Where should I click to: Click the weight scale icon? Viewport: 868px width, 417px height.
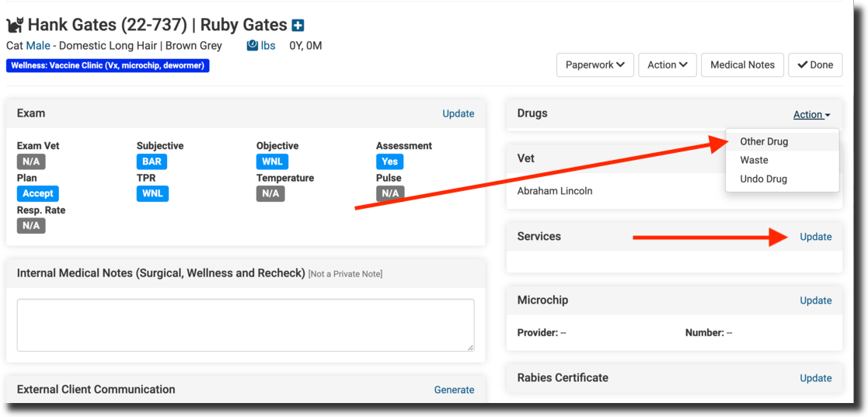pos(252,46)
